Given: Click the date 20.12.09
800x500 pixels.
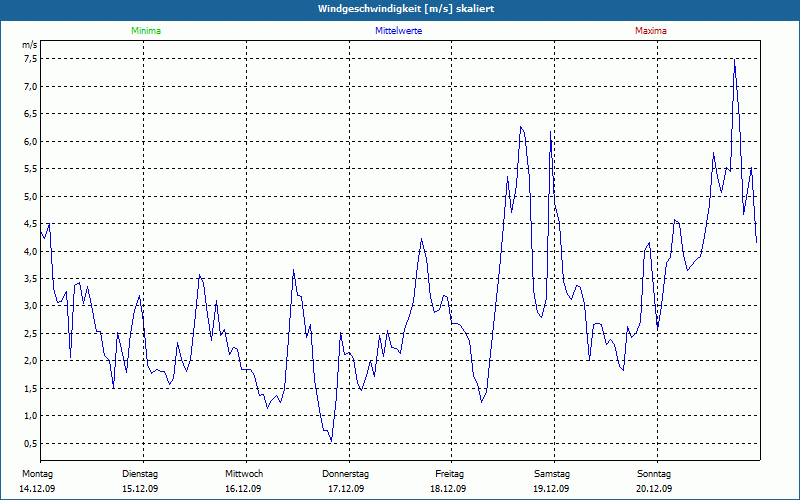Looking at the screenshot, I should (654, 489).
